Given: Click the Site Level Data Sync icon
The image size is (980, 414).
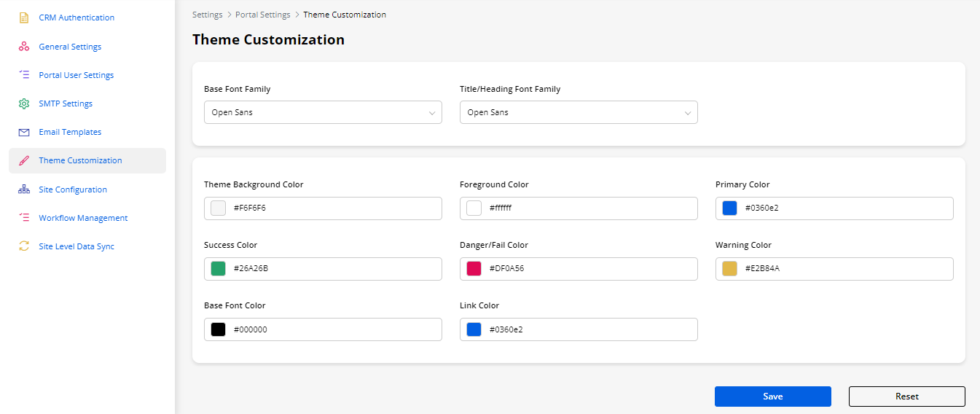Looking at the screenshot, I should [x=24, y=246].
